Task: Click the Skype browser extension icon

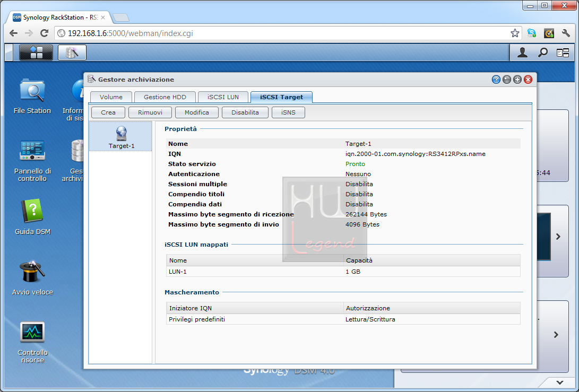Action: [x=531, y=33]
